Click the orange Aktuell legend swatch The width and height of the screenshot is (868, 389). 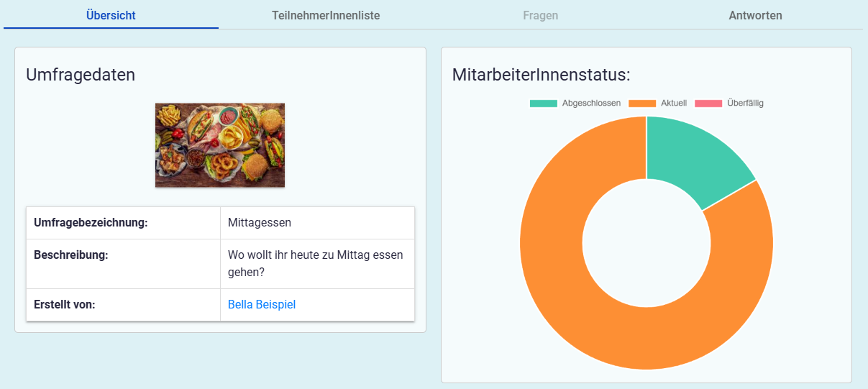(642, 104)
